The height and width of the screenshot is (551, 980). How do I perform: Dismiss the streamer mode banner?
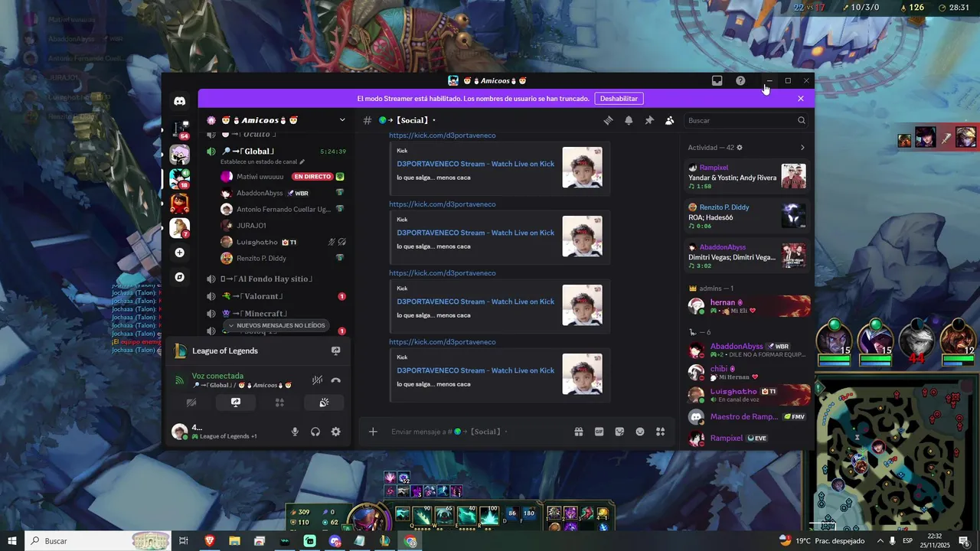801,99
